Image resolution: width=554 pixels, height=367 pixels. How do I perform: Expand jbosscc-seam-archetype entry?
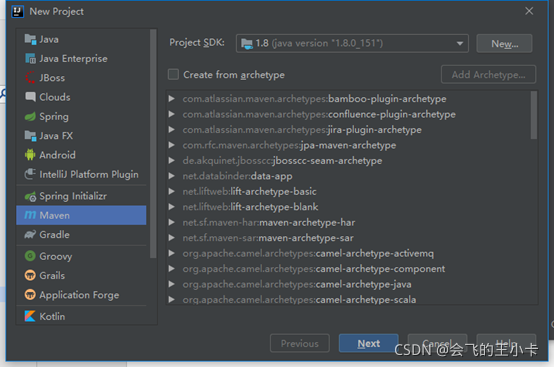172,160
